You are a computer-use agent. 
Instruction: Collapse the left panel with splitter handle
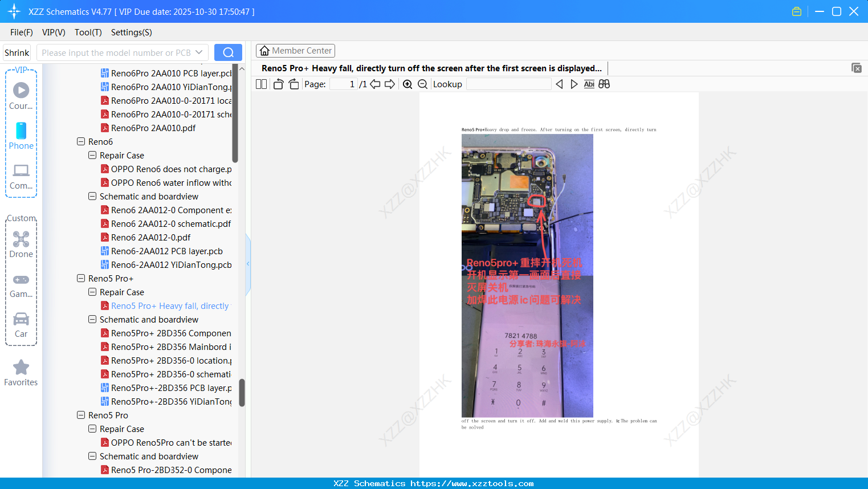pyautogui.click(x=248, y=264)
